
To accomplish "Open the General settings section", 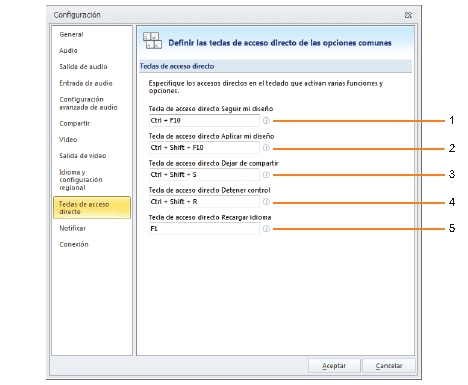I will (x=71, y=34).
